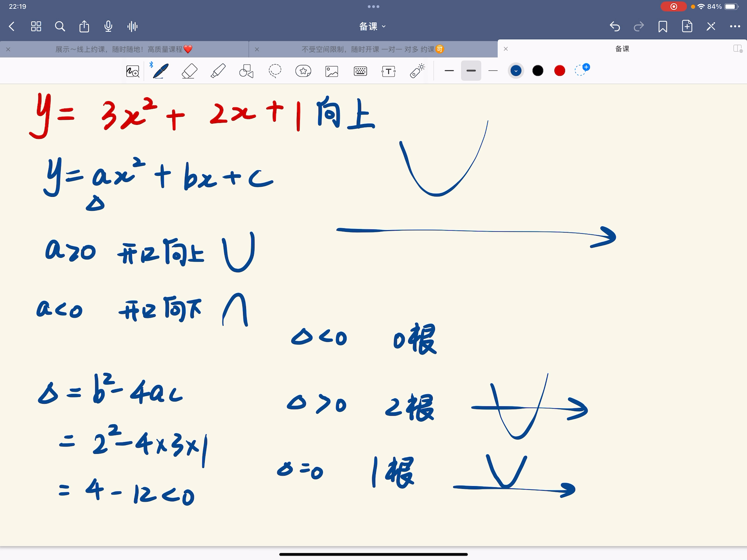Open the zoom writing window tool
Viewport: 747px width, 560px height.
click(132, 71)
